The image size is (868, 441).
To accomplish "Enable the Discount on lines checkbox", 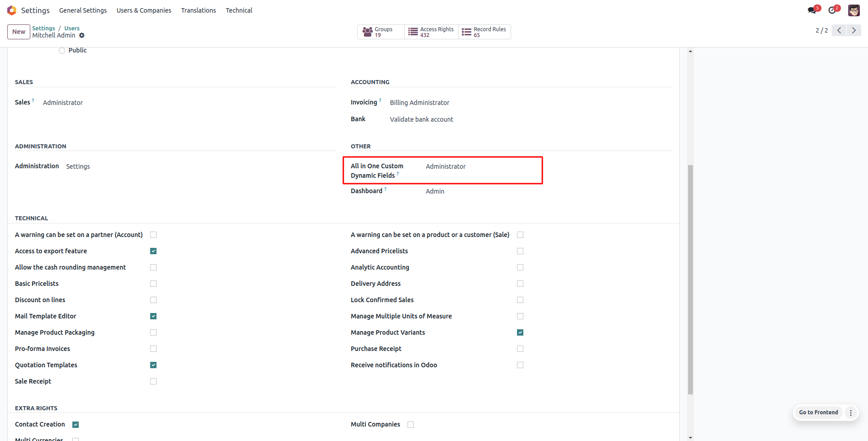I will tap(153, 300).
